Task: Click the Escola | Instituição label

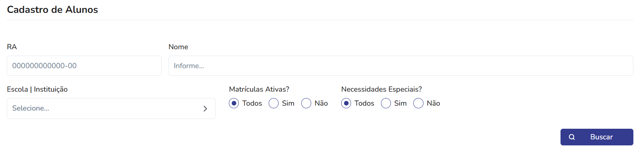Action: click(37, 89)
